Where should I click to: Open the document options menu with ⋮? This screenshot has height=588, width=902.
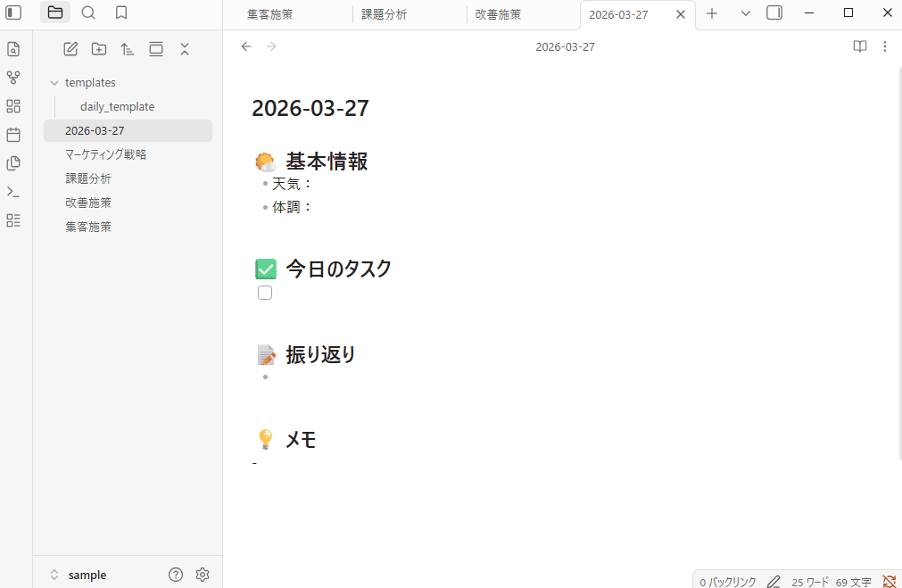click(885, 46)
